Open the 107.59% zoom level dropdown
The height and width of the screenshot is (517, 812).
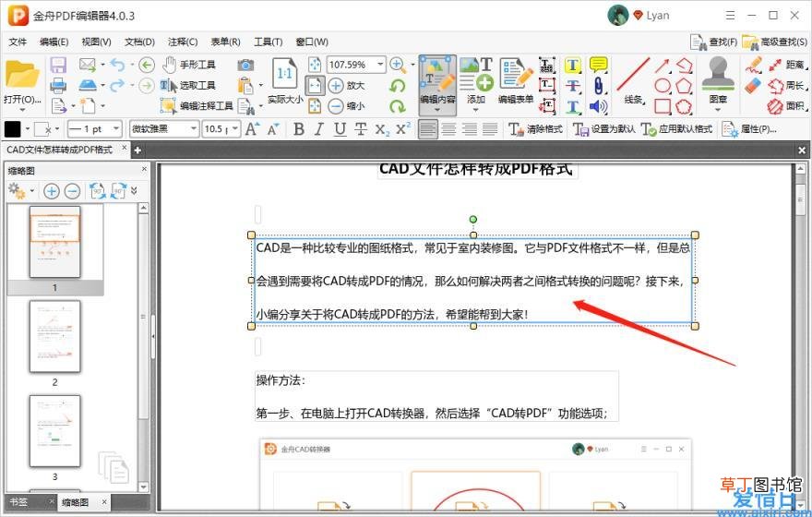click(380, 65)
